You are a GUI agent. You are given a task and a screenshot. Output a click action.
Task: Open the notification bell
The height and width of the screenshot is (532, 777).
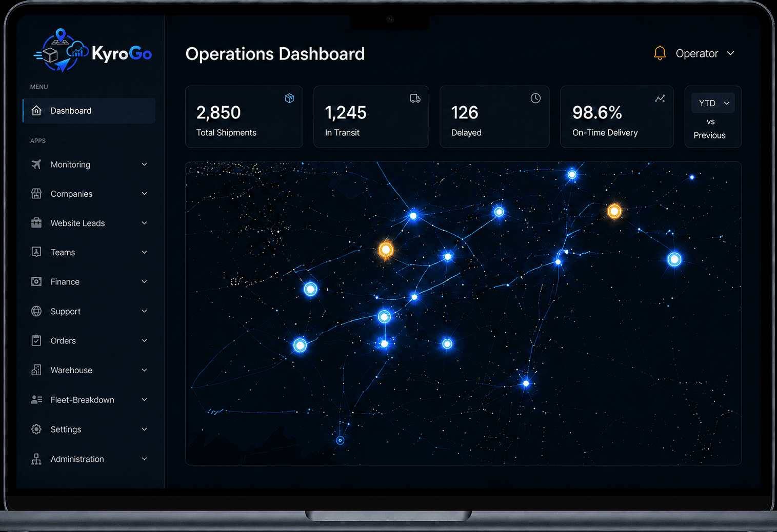660,53
